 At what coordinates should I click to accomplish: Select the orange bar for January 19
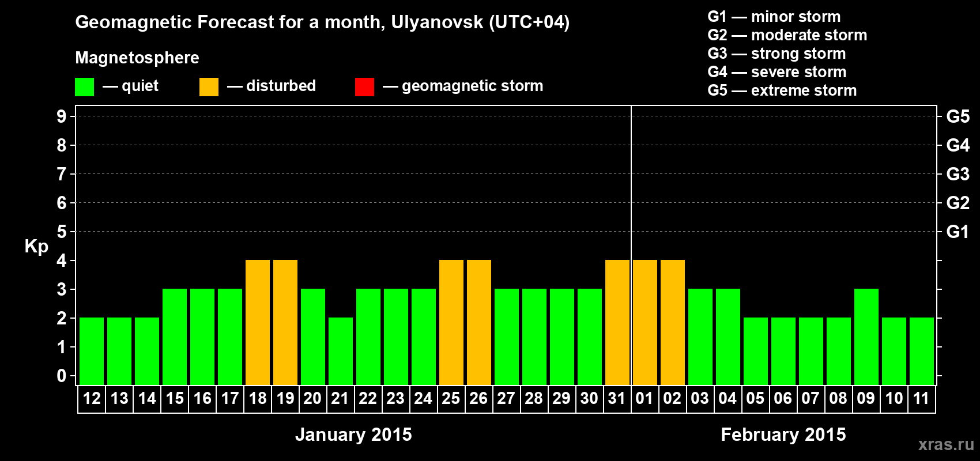[x=285, y=322]
